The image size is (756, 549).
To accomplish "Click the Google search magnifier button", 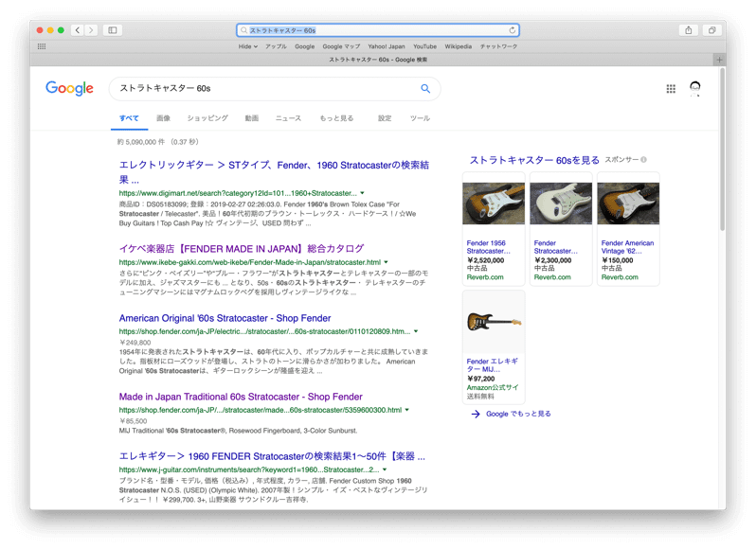I will tap(425, 89).
